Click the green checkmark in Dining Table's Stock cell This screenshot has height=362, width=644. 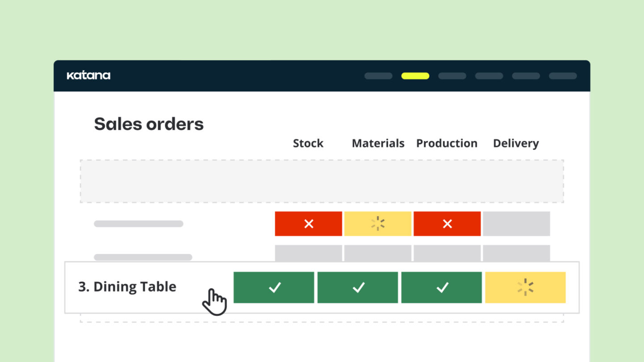point(273,287)
